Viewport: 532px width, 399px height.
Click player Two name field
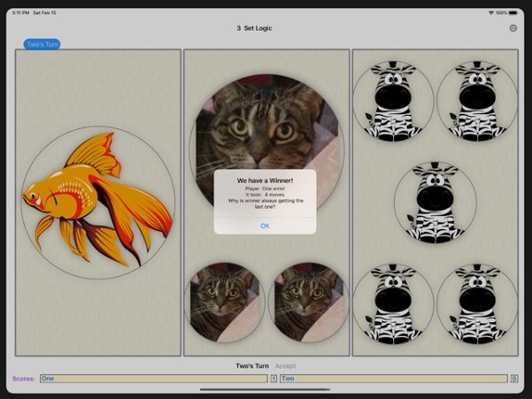(394, 379)
